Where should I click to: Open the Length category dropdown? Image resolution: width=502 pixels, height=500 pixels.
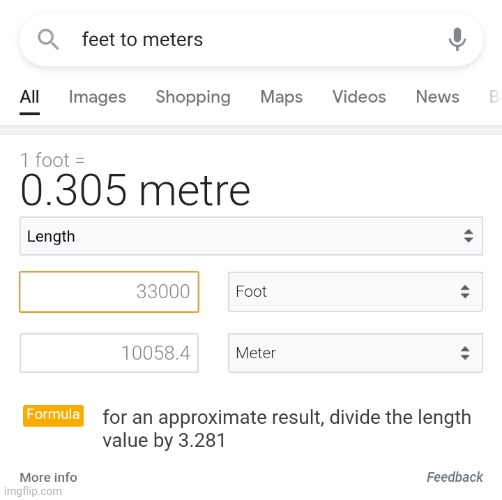tap(251, 236)
